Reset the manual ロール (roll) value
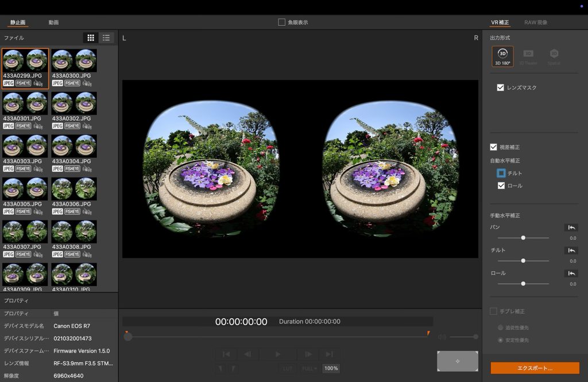This screenshot has height=382, width=588. point(571,273)
